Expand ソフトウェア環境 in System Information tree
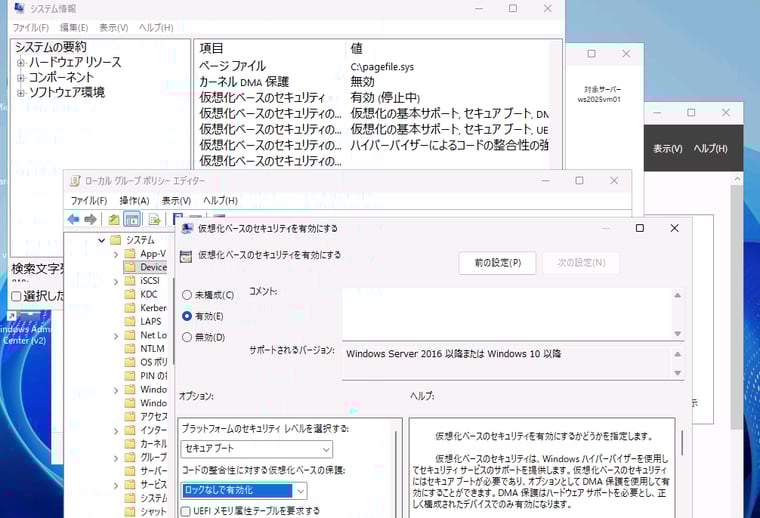 [20, 93]
